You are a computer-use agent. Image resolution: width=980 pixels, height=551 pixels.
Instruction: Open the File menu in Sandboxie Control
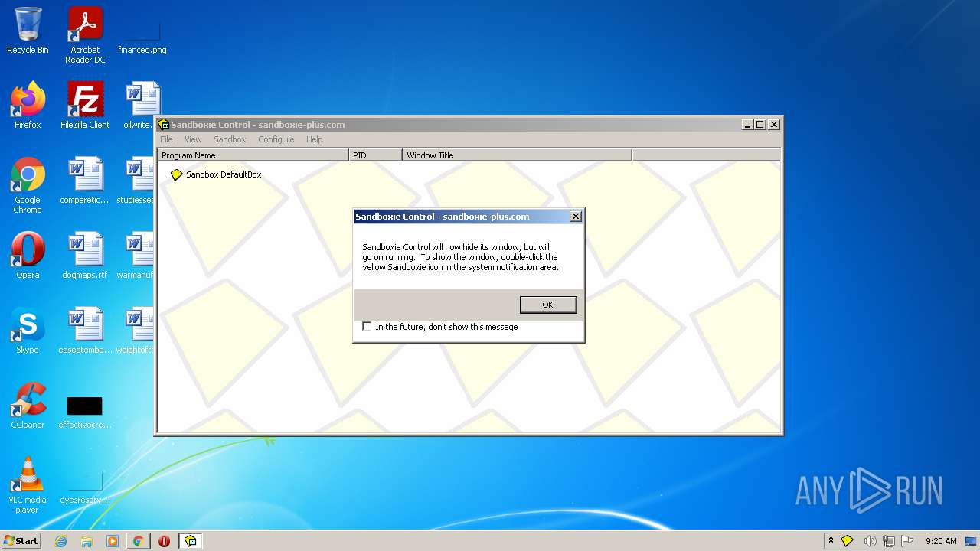[x=166, y=139]
